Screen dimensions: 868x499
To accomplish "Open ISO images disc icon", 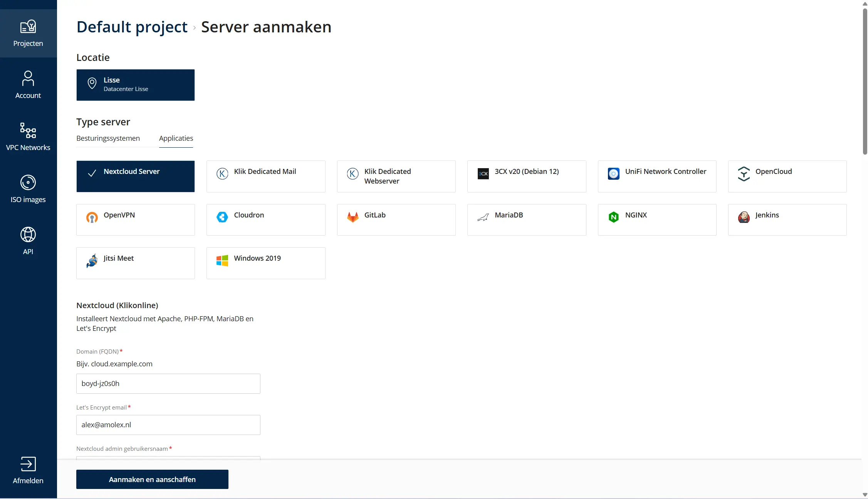I will tap(28, 182).
